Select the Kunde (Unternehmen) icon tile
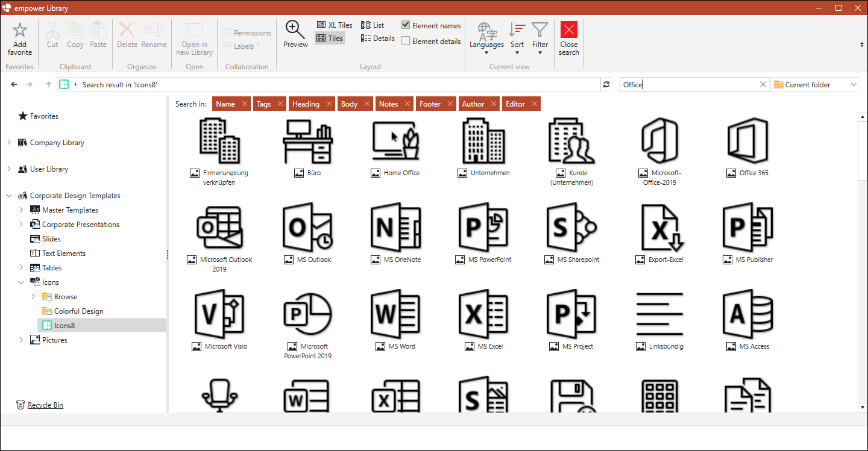868x451 pixels. 571,152
